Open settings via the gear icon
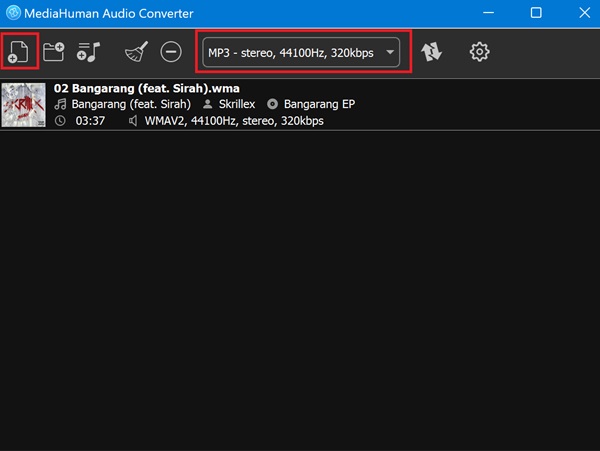 pyautogui.click(x=479, y=52)
